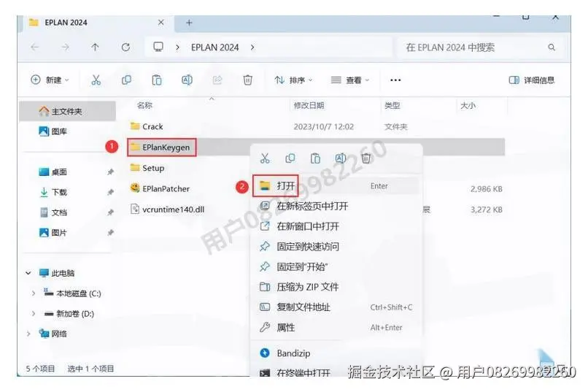Viewport: 588px width, 392px height.
Task: Open the 查看 view dropdown
Action: [350, 80]
